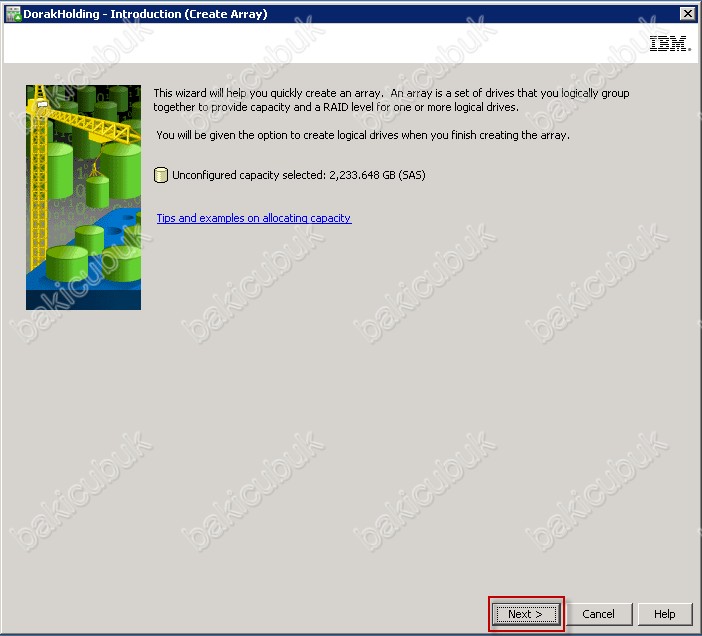Click the 'You will be given the option' sentence
Screen dimensions: 702x636
pyautogui.click(x=363, y=135)
